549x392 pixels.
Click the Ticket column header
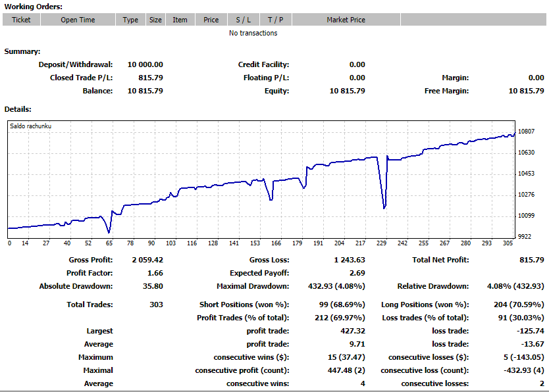21,20
